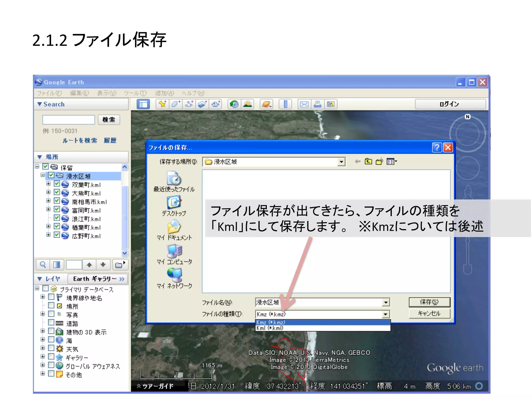This screenshot has height=399, width=532.
Task: Toggle the sunlight icon
Action: tap(248, 104)
